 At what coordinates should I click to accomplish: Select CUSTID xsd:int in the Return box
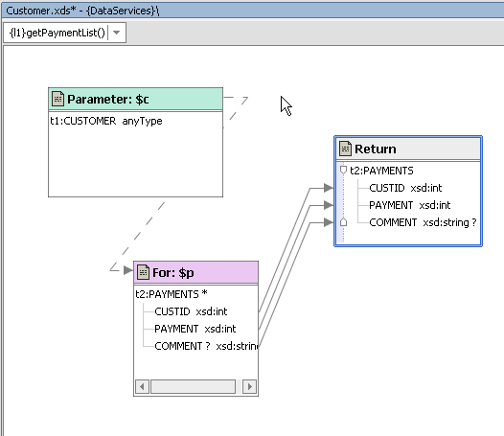405,188
